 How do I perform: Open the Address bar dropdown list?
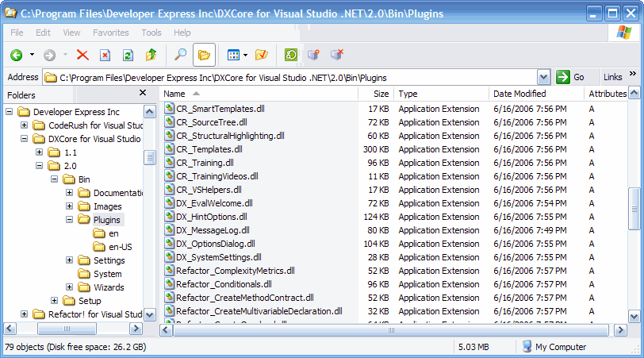543,77
